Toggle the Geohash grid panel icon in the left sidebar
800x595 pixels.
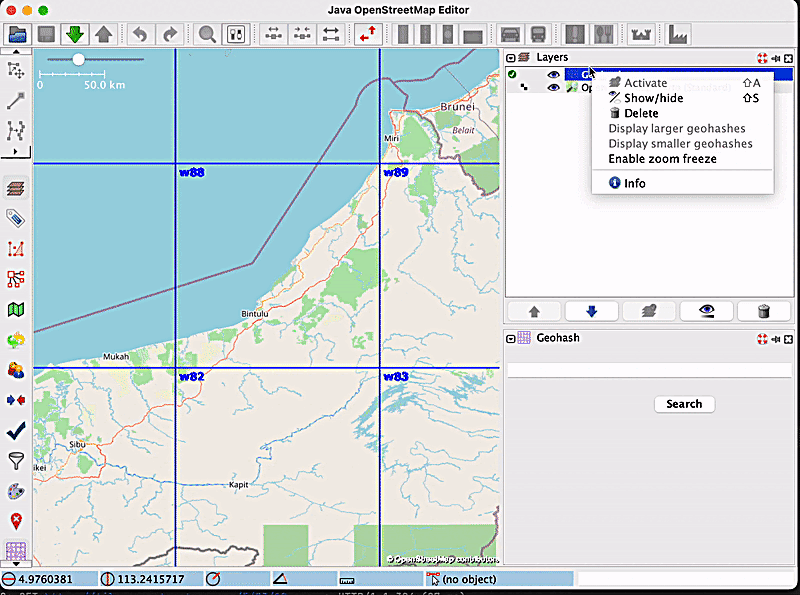click(x=16, y=551)
